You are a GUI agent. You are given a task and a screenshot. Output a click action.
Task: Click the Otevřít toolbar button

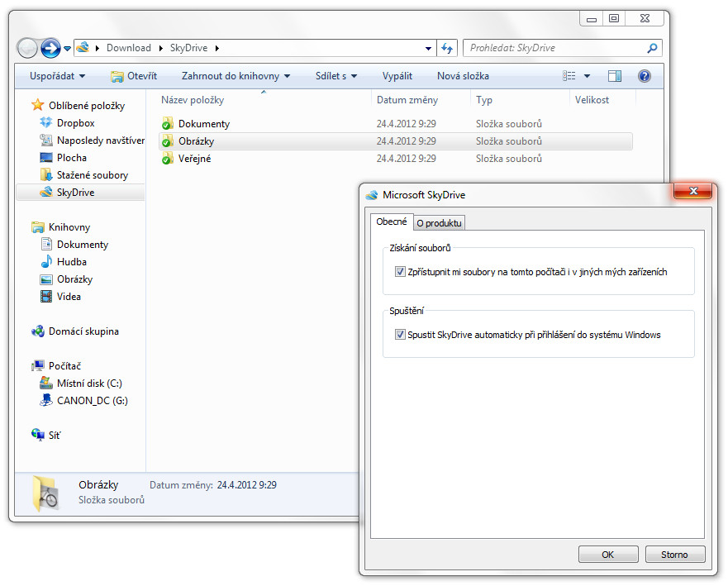(x=134, y=76)
